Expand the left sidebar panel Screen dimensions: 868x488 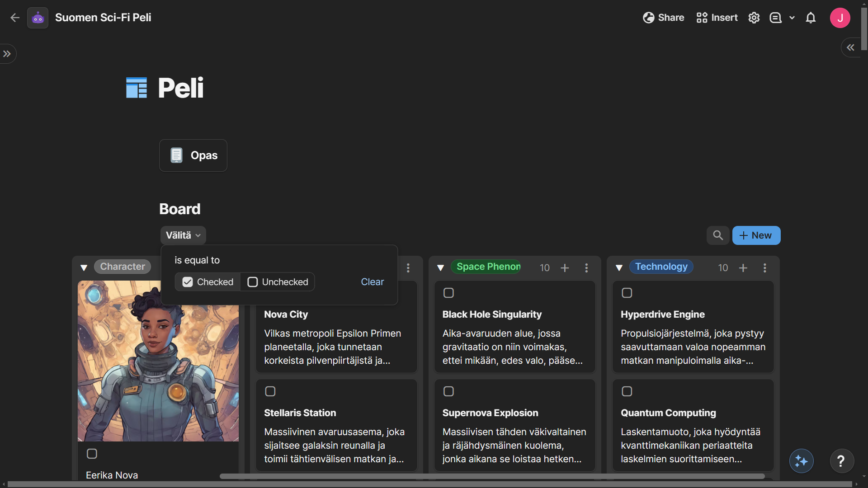(7, 54)
